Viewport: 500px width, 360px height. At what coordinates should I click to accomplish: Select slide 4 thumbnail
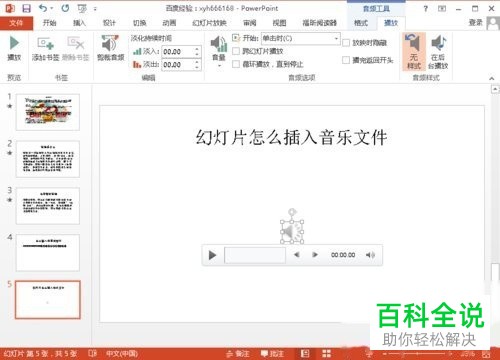click(x=48, y=253)
